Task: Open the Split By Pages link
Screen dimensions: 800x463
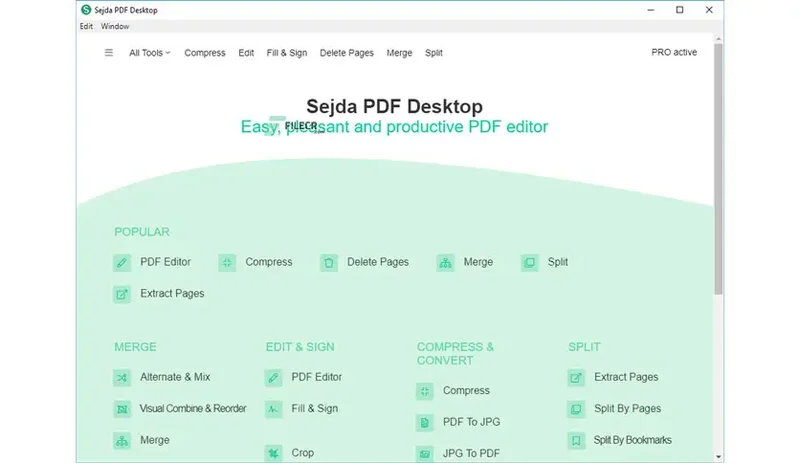Action: [628, 408]
